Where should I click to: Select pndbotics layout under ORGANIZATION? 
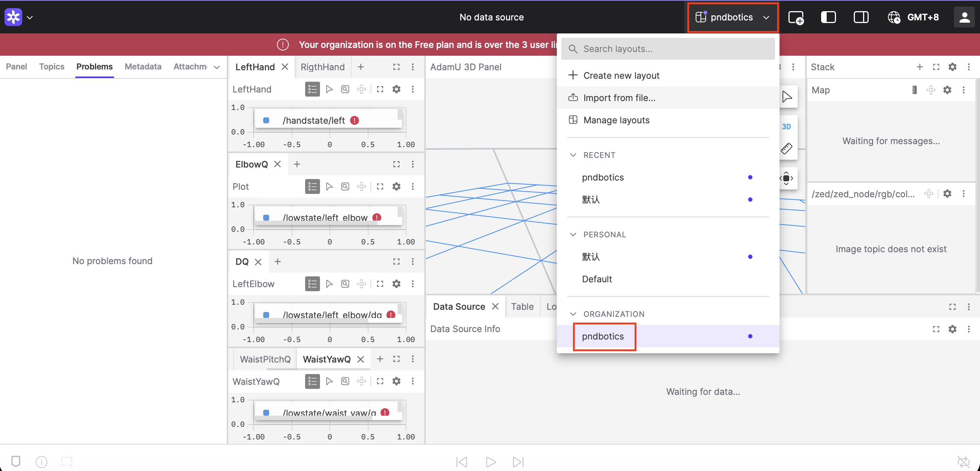pyautogui.click(x=668, y=336)
